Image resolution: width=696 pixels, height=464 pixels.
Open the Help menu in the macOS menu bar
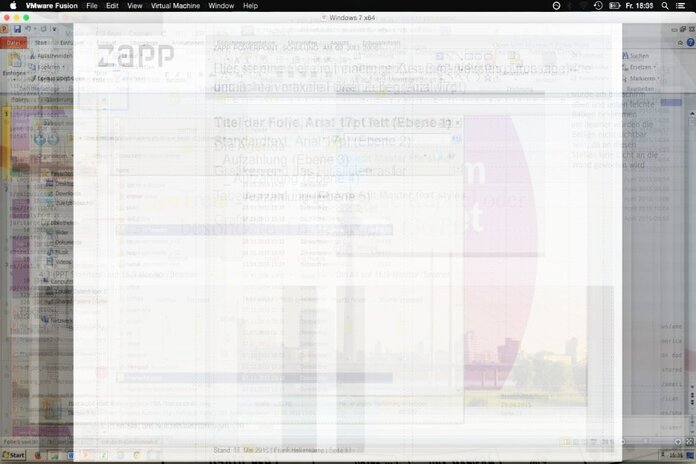pos(250,6)
